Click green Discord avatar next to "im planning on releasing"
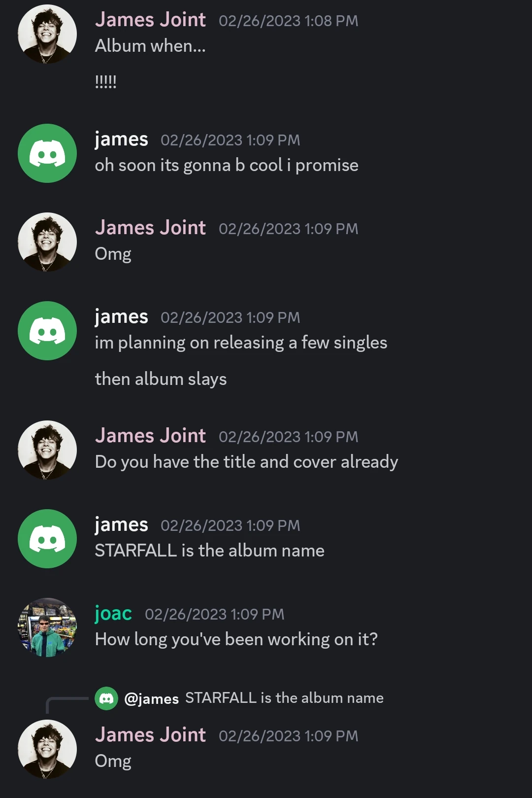532x798 pixels. click(47, 331)
